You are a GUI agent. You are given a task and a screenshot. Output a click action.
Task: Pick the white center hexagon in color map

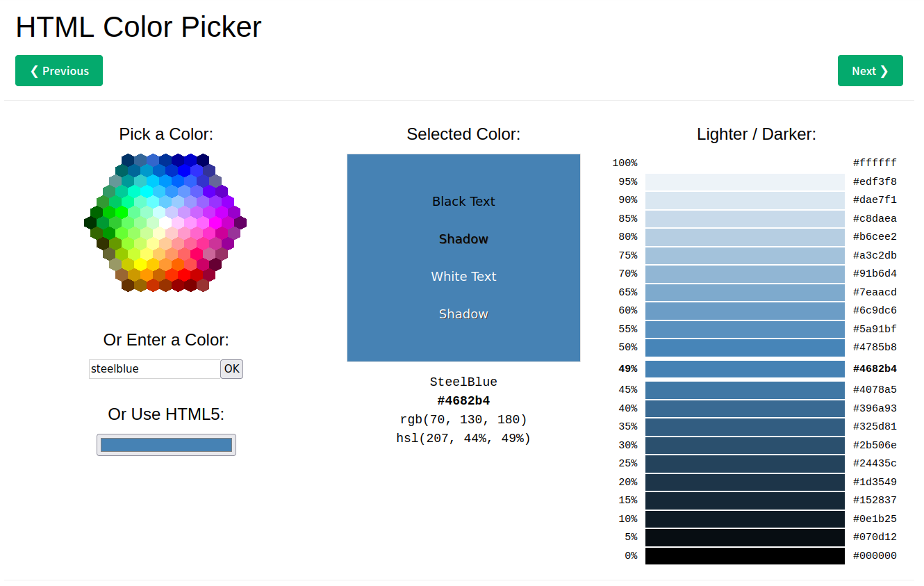tap(165, 223)
